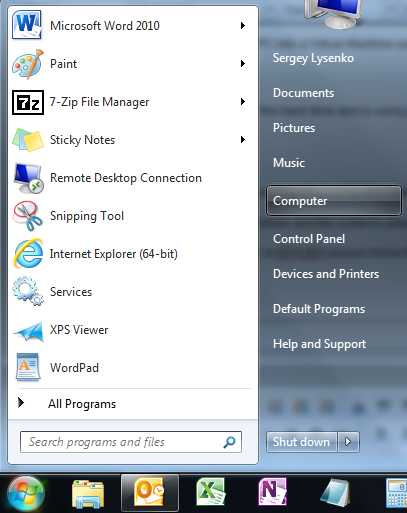Open the Shut down options arrow
Screen dimensions: 407x513
pyautogui.click(x=348, y=442)
